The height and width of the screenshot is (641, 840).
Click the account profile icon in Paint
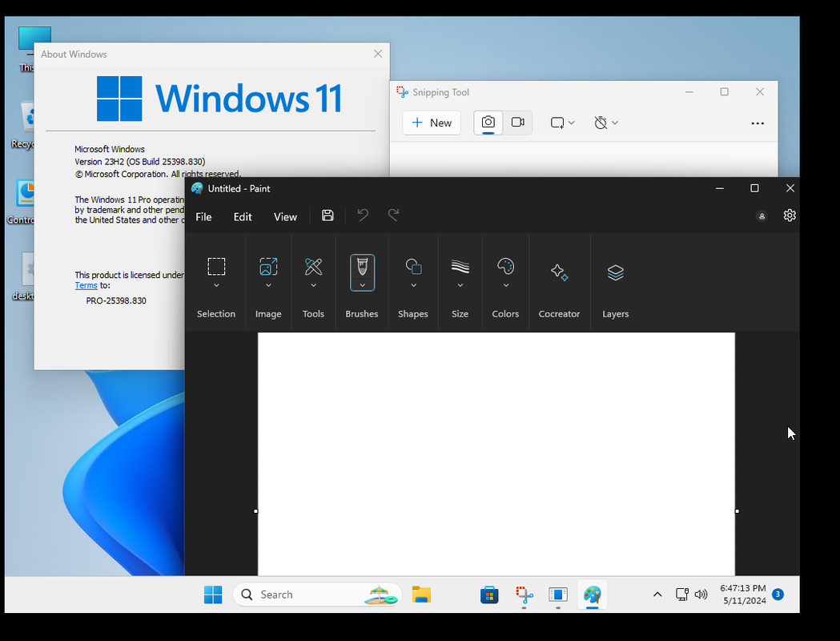pyautogui.click(x=762, y=216)
